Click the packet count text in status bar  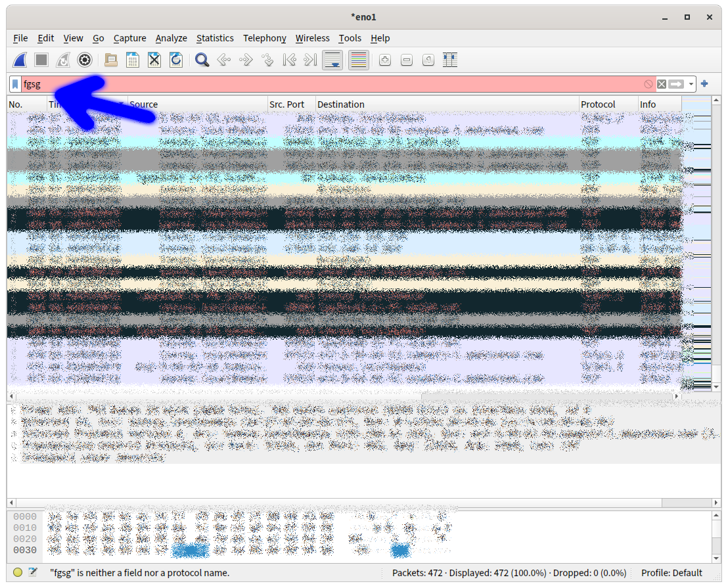[x=509, y=573]
